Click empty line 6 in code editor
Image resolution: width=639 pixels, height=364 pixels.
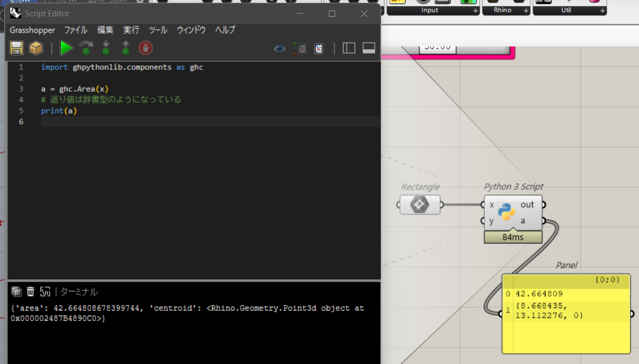[x=208, y=122]
